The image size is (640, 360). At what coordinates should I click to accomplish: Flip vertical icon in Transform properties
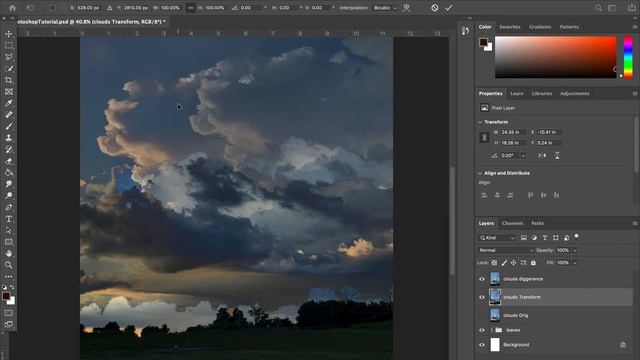click(x=557, y=156)
